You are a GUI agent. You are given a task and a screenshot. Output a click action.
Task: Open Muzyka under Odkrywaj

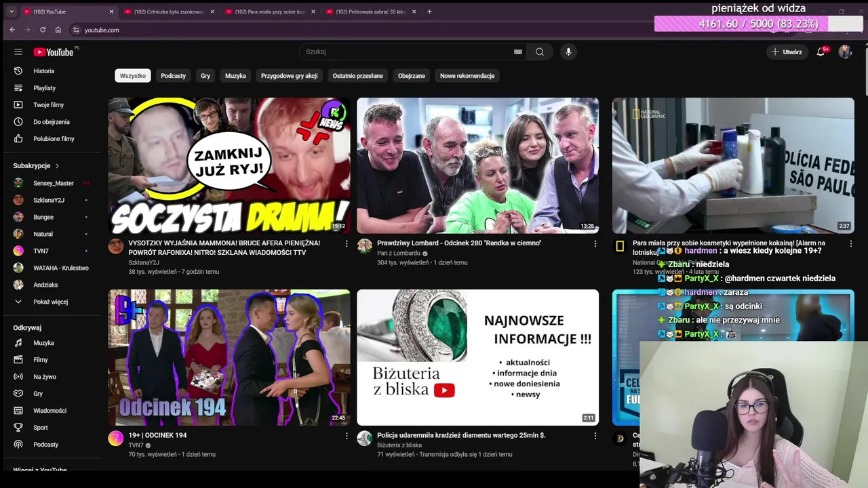45,343
